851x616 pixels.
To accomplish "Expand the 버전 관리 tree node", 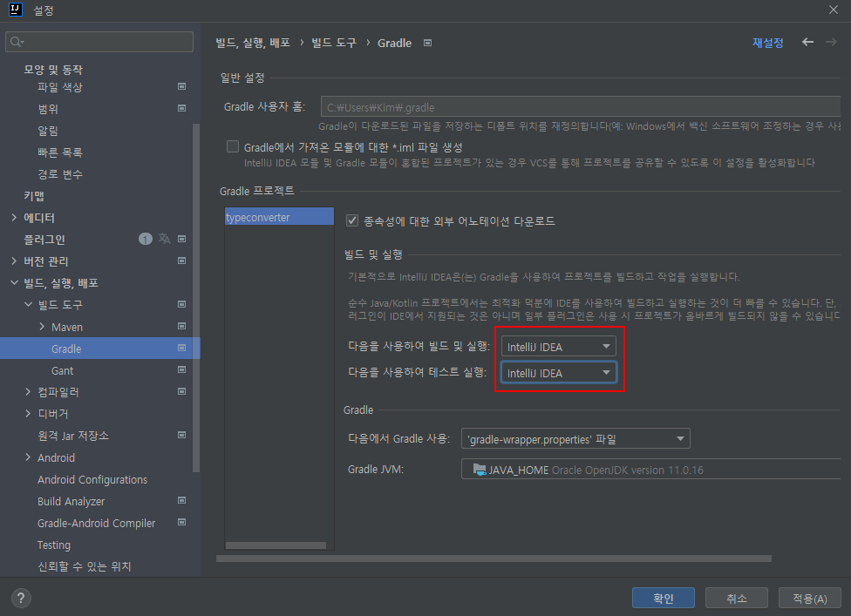I will click(14, 261).
